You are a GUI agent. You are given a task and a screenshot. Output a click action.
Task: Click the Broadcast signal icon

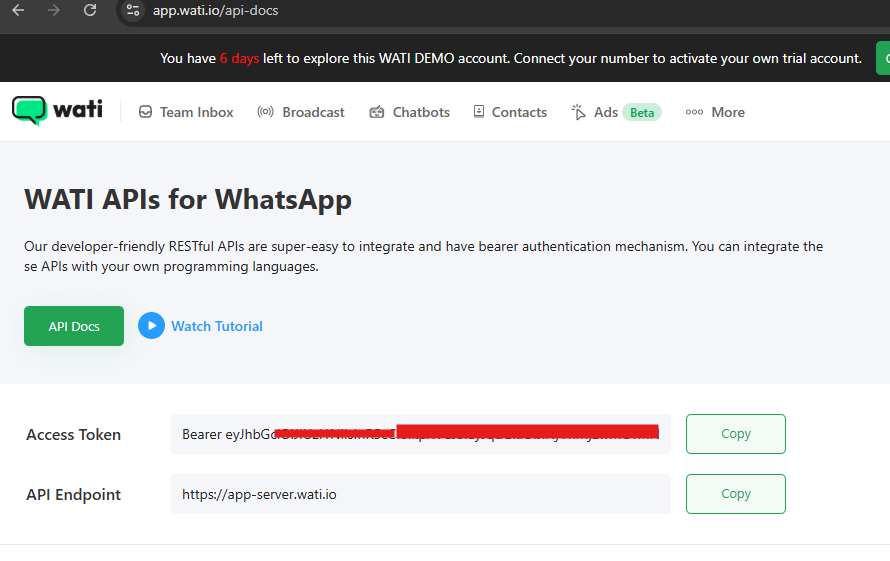(265, 111)
